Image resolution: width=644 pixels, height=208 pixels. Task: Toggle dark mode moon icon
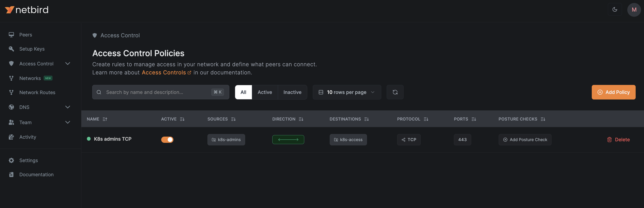614,9
